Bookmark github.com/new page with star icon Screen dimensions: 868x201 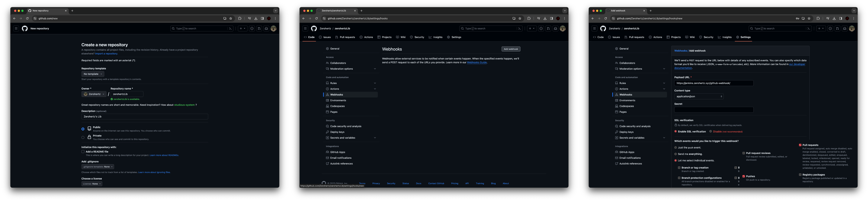coord(231,18)
